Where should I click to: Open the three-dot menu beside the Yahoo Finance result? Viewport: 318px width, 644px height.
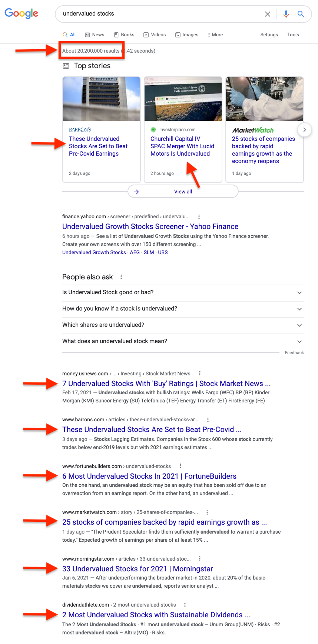click(x=199, y=216)
